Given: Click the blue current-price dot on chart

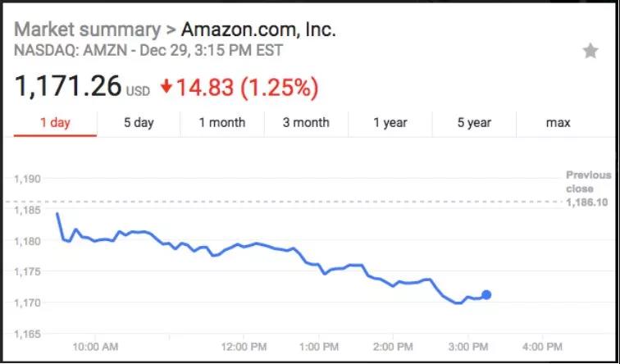Looking at the screenshot, I should tap(486, 294).
